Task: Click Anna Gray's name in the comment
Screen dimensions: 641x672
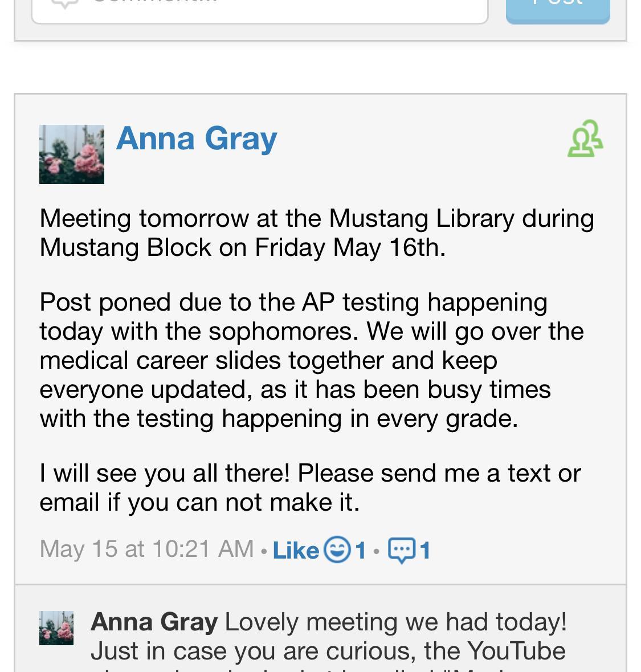Action: click(x=154, y=622)
